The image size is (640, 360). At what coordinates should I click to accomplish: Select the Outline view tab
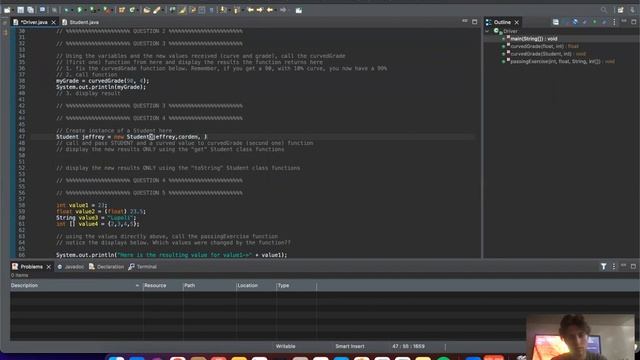pos(502,22)
